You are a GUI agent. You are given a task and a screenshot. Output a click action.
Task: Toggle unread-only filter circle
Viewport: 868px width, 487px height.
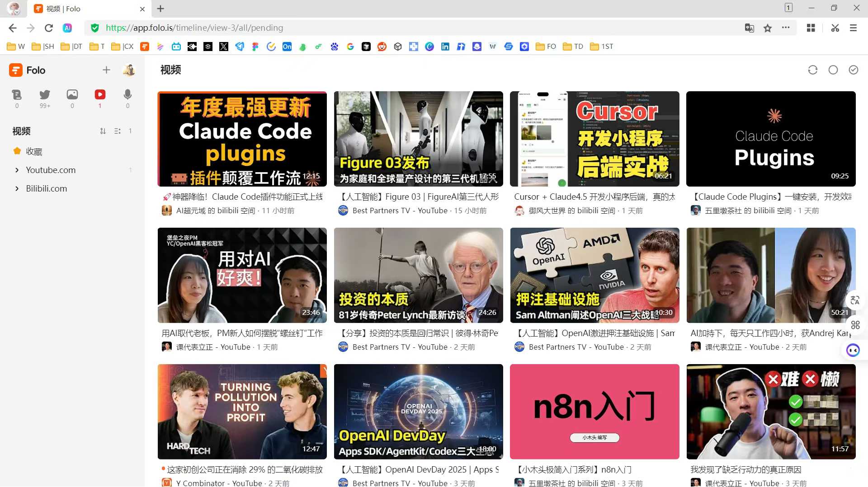tap(833, 70)
